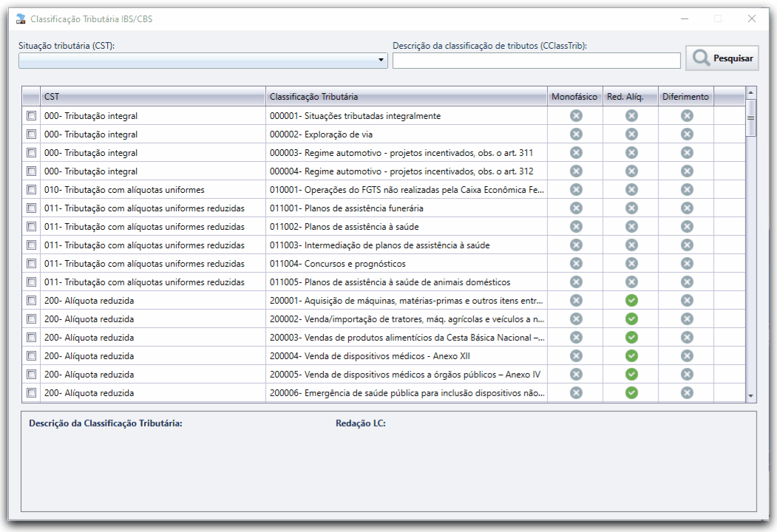Screen dimensions: 777x532
Task: Click the green Red. Alíq. check for 200004
Action: click(x=631, y=355)
